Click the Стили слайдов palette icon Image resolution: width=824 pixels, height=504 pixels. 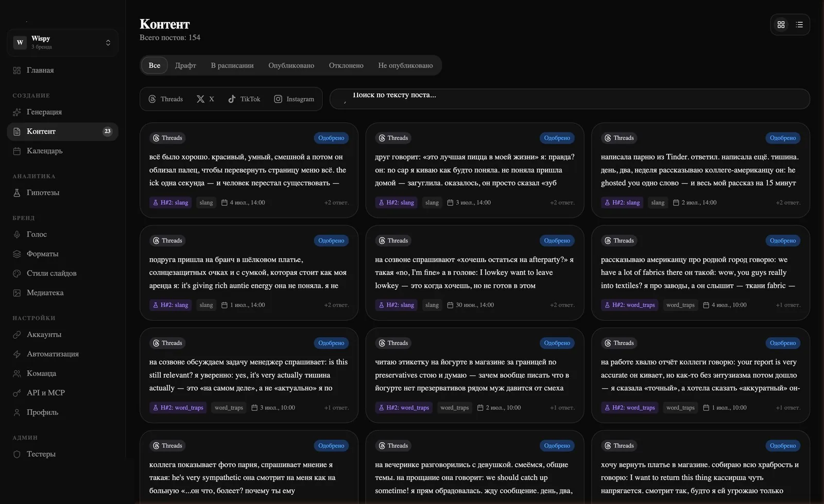click(x=17, y=273)
